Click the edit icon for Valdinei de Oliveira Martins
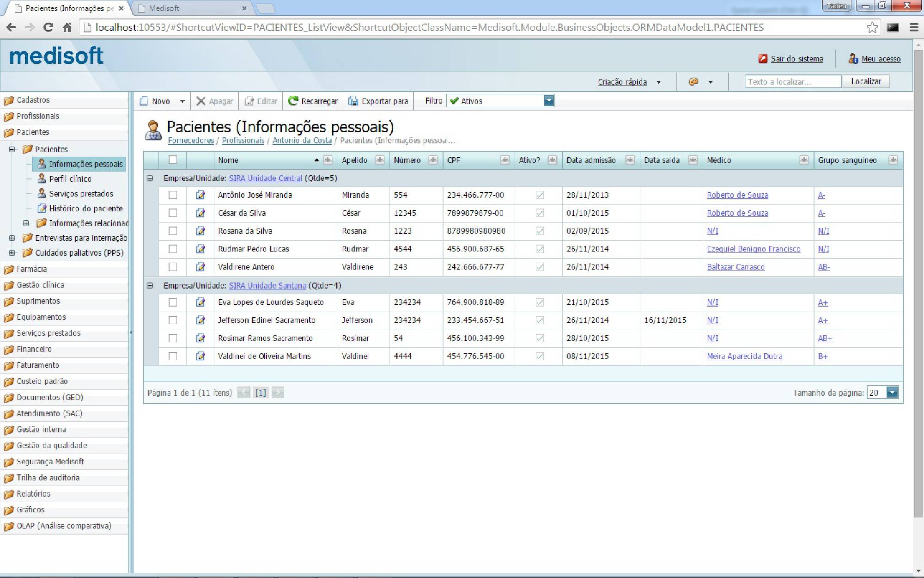This screenshot has width=924, height=578. pyautogui.click(x=201, y=356)
